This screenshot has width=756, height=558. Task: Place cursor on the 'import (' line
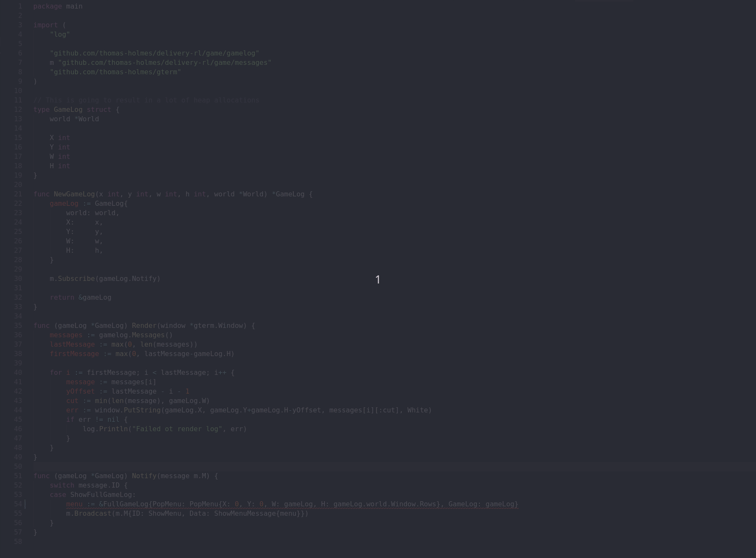[50, 25]
